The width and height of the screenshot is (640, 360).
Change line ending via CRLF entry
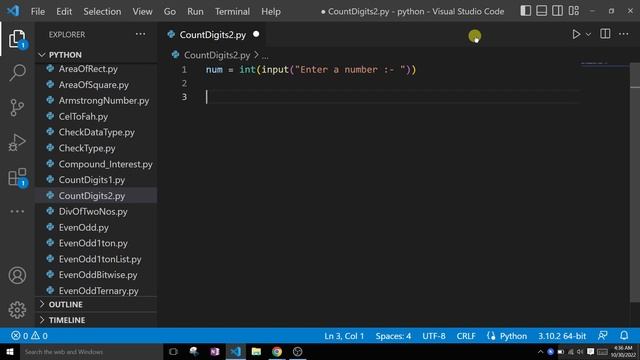click(466, 336)
